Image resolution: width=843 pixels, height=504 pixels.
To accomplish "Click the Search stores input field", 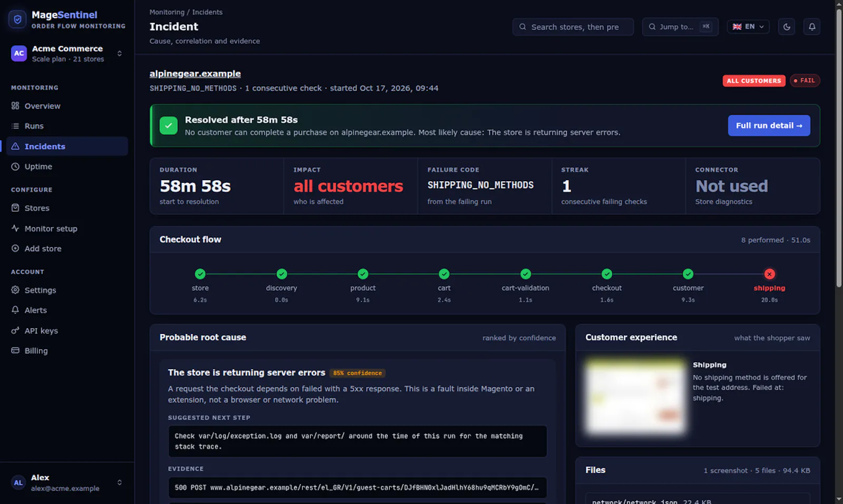I will [573, 27].
